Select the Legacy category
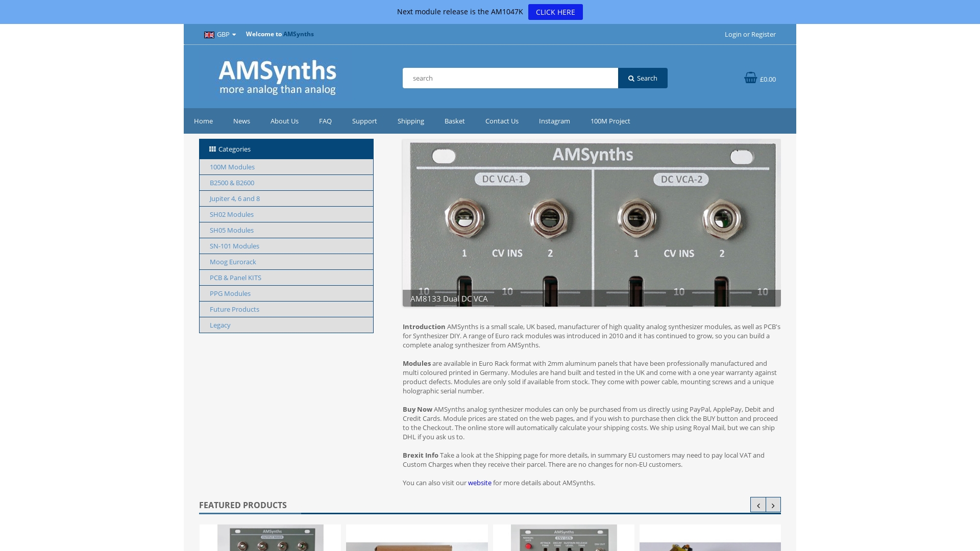 click(286, 325)
